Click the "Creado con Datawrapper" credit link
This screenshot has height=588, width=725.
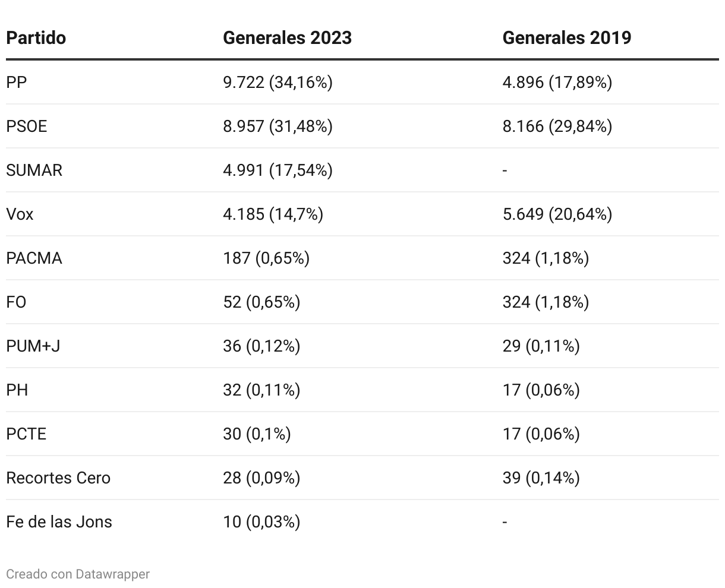[78, 574]
